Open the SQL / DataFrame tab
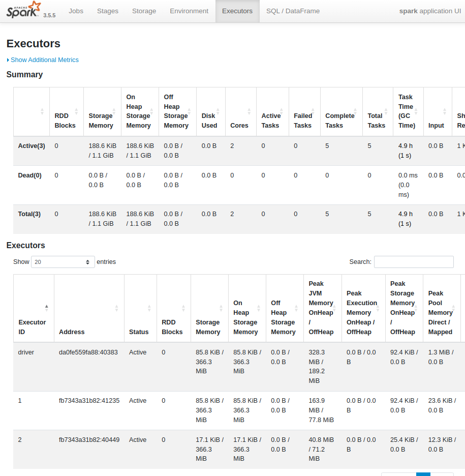The width and height of the screenshot is (465, 476). point(293,11)
